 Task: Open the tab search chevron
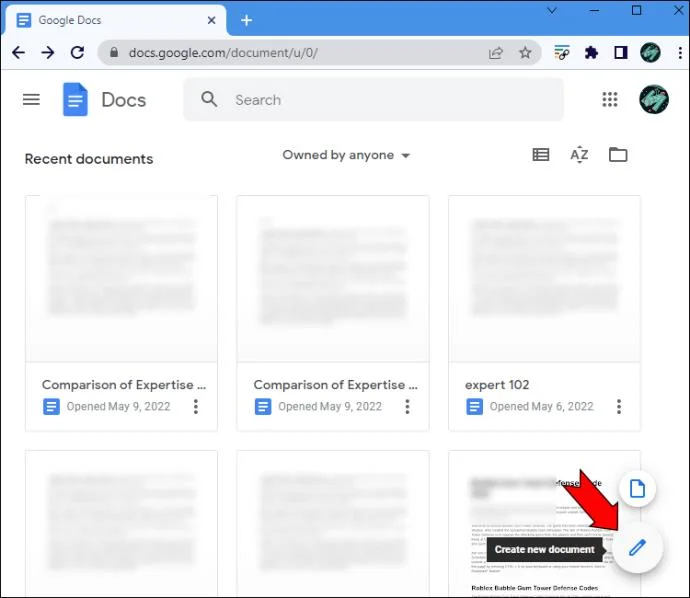[552, 10]
